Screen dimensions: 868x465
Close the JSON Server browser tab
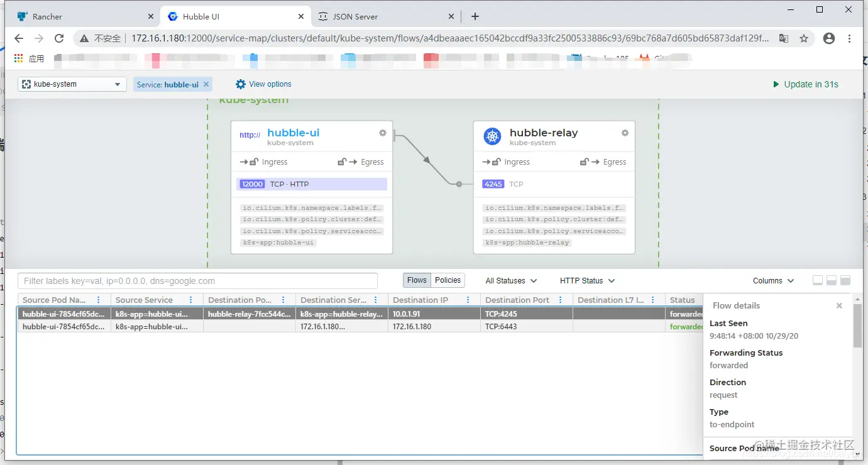(451, 16)
